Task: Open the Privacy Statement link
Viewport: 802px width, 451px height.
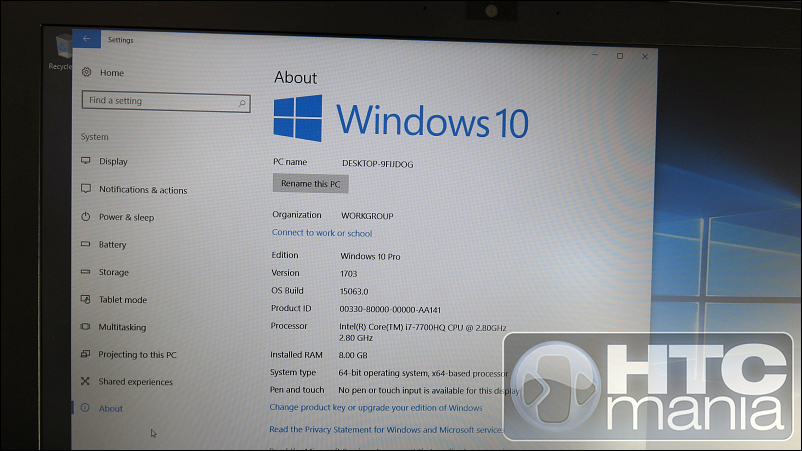Action: (x=386, y=430)
